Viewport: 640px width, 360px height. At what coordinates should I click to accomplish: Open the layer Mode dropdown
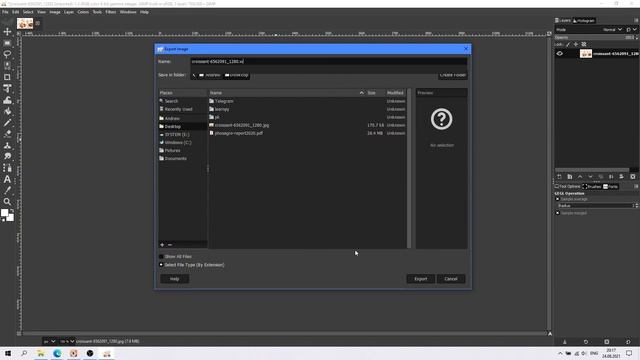[612, 29]
